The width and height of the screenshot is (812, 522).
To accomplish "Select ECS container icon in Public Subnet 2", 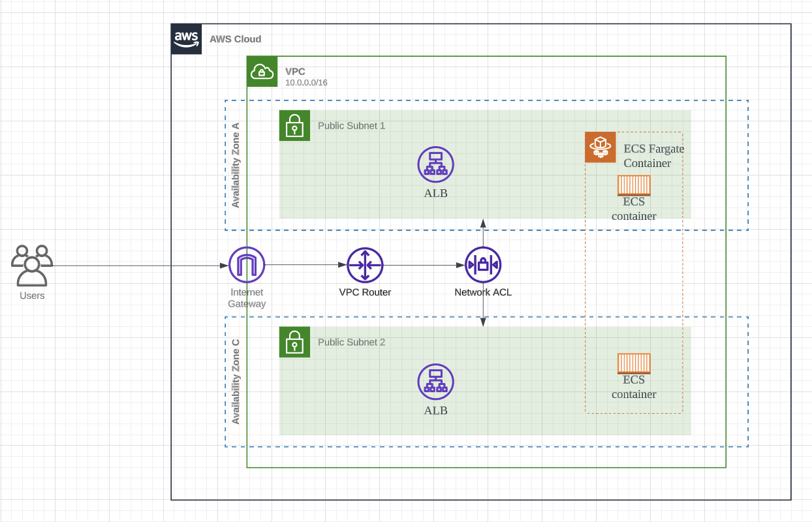I will (634, 363).
